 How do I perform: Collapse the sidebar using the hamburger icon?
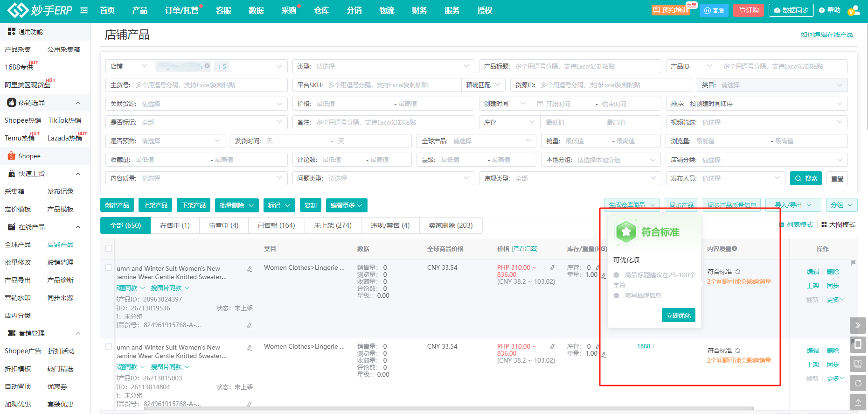84,10
